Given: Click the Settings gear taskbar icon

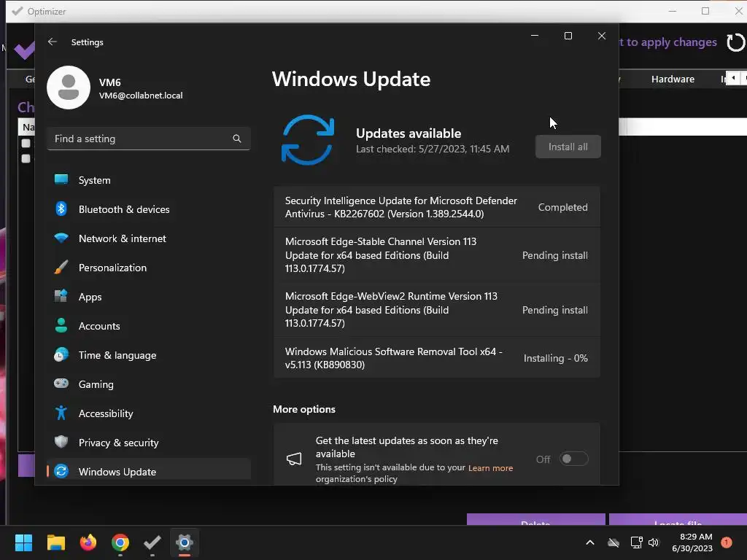Looking at the screenshot, I should pyautogui.click(x=185, y=542).
